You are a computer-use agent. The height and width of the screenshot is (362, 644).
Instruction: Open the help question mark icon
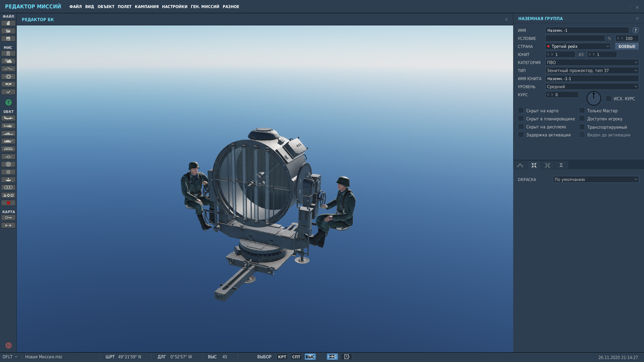click(636, 30)
